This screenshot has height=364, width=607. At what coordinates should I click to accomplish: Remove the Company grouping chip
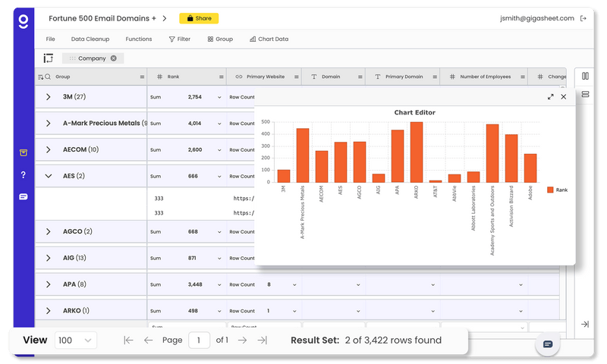click(x=113, y=58)
